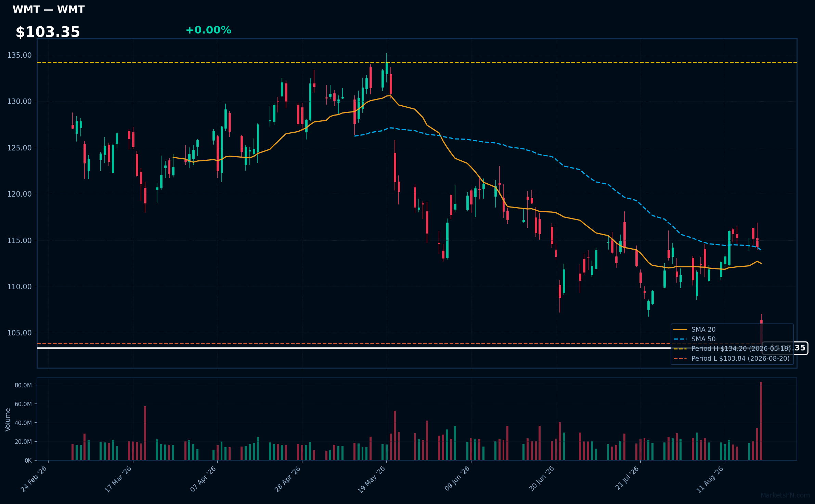The height and width of the screenshot is (504, 815).
Task: Click the 20.0M volume axis label
Action: (23, 442)
